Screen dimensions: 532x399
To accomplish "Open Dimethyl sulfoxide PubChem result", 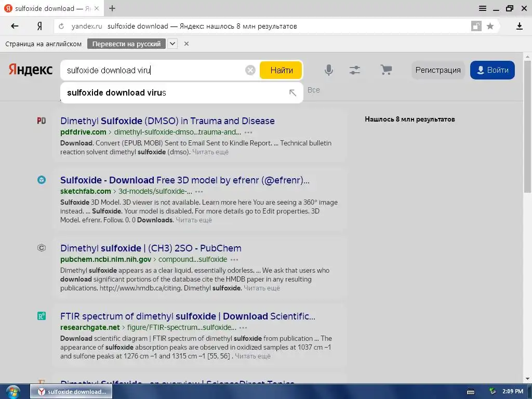I will pos(151,248).
